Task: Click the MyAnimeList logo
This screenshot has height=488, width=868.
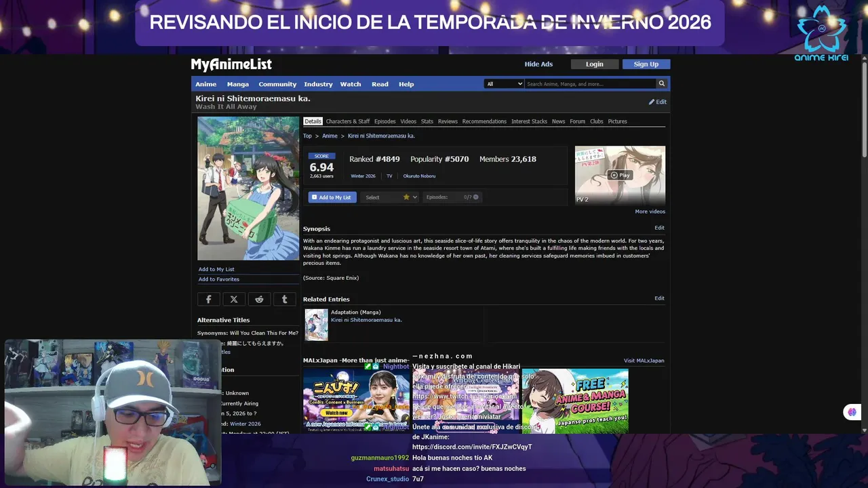Action: (x=231, y=64)
